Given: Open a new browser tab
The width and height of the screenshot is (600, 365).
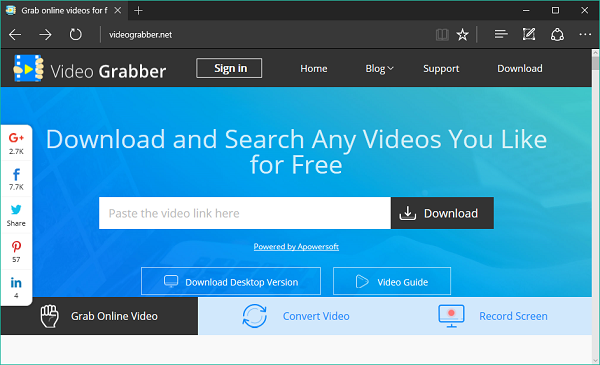Looking at the screenshot, I should pos(138,11).
